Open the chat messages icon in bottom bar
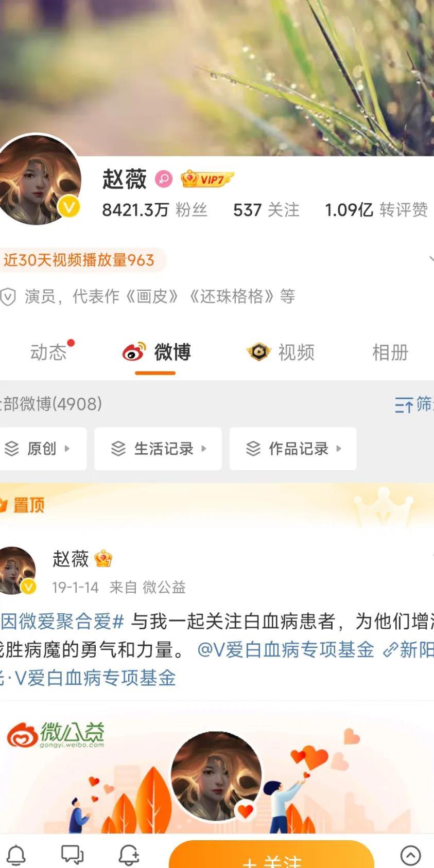 point(72,855)
